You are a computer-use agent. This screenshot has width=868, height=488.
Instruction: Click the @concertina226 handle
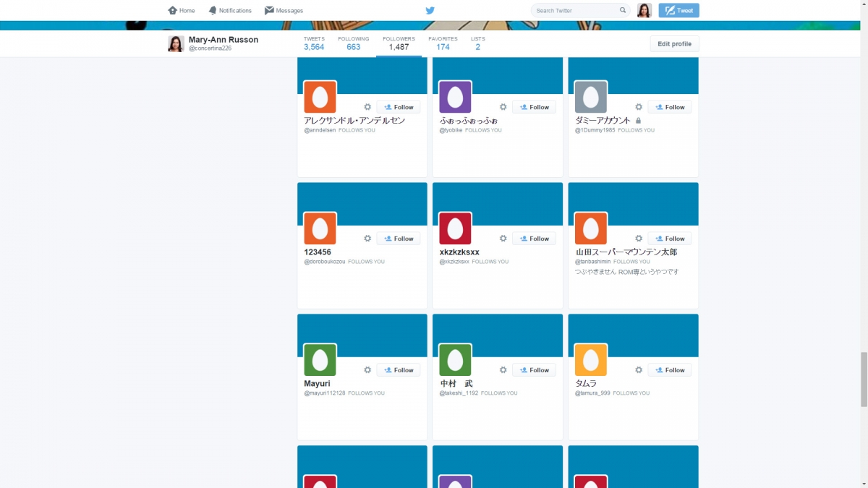210,48
